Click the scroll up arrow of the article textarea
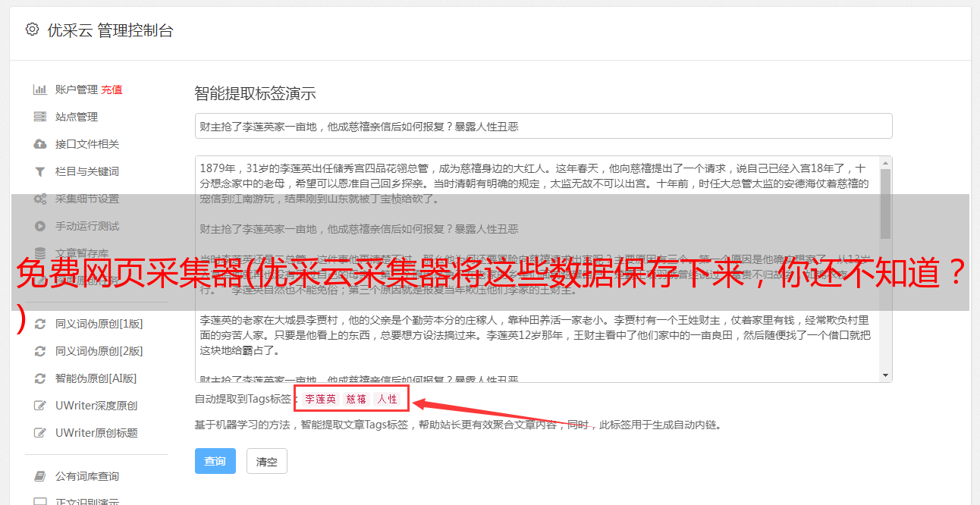This screenshot has height=505, width=980. point(885,163)
